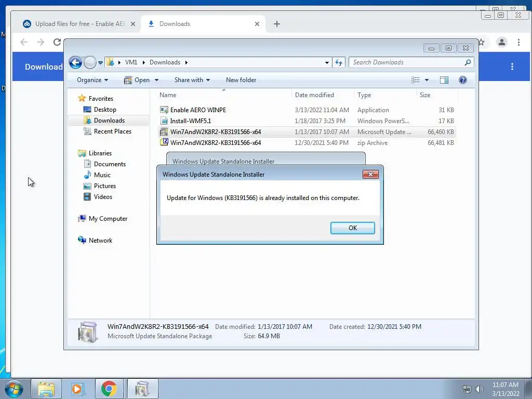Open the Pictures library
Screen dimensions: 532x399
105,186
